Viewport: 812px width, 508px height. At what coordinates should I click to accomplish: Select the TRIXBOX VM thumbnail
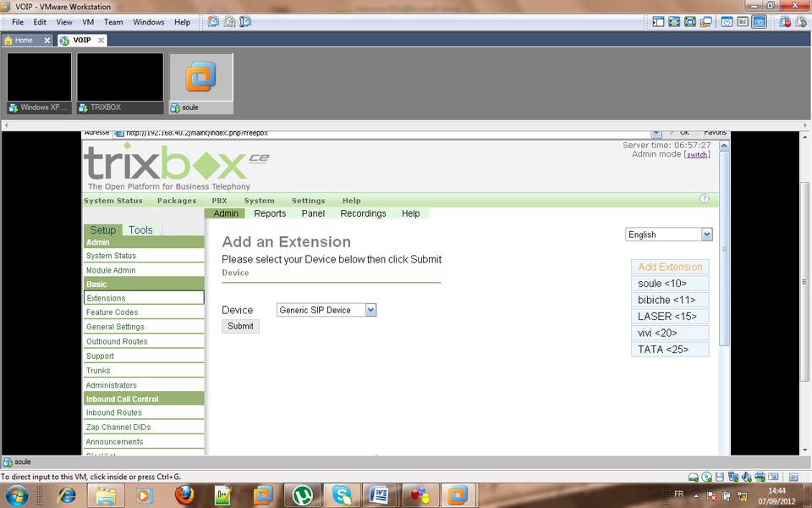120,83
